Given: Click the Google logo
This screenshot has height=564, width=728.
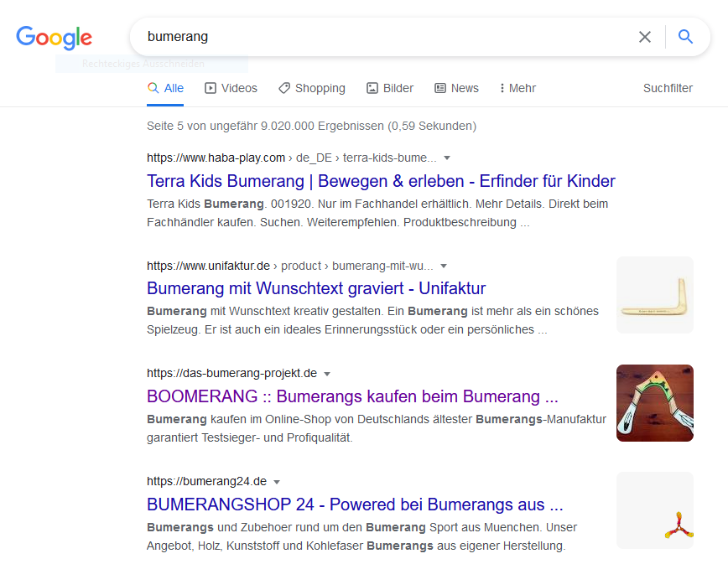Looking at the screenshot, I should coord(55,37).
